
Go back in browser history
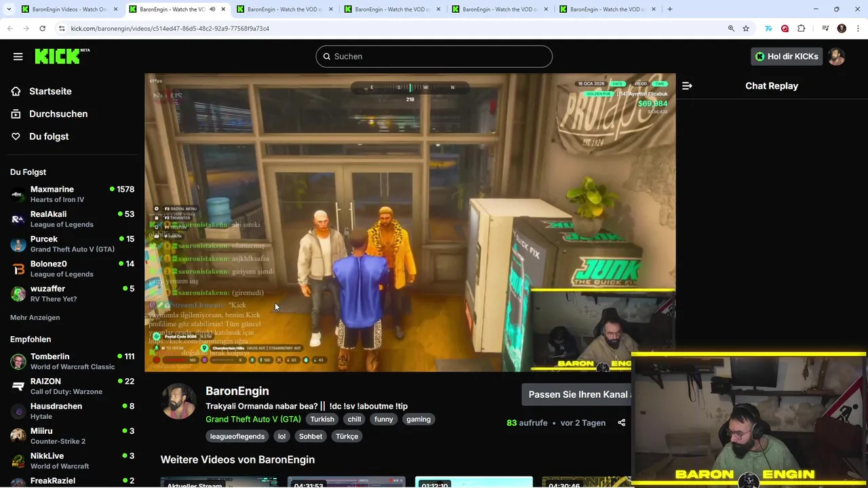click(10, 28)
